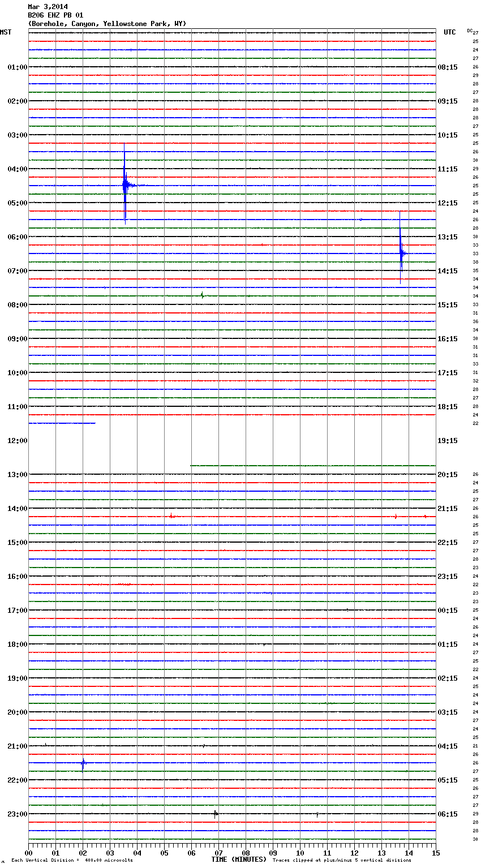481x868 pixels.
Task: Select the 15 minute tick label on the bottom axis
Action: (x=435, y=853)
